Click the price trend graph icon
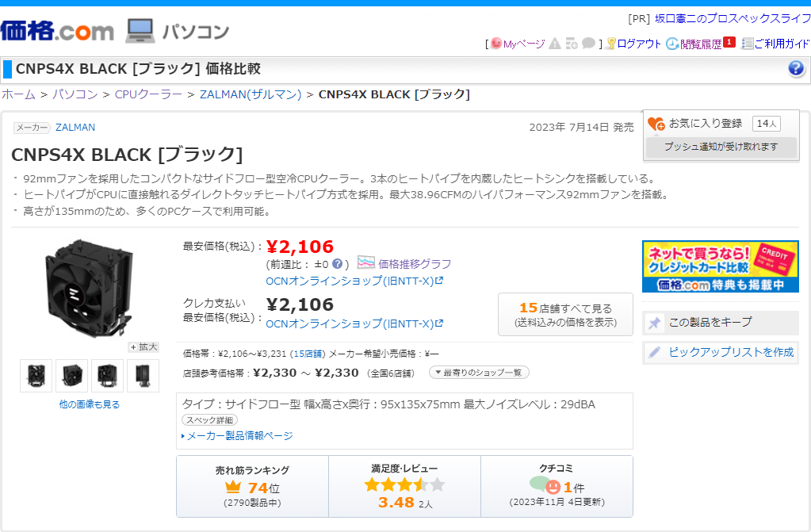The image size is (811, 532). pyautogui.click(x=365, y=263)
